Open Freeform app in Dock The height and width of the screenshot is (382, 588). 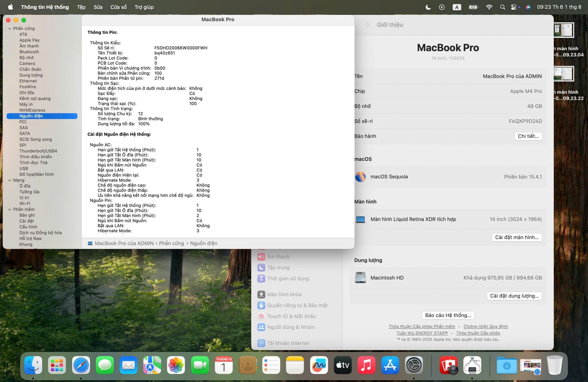[x=319, y=365]
